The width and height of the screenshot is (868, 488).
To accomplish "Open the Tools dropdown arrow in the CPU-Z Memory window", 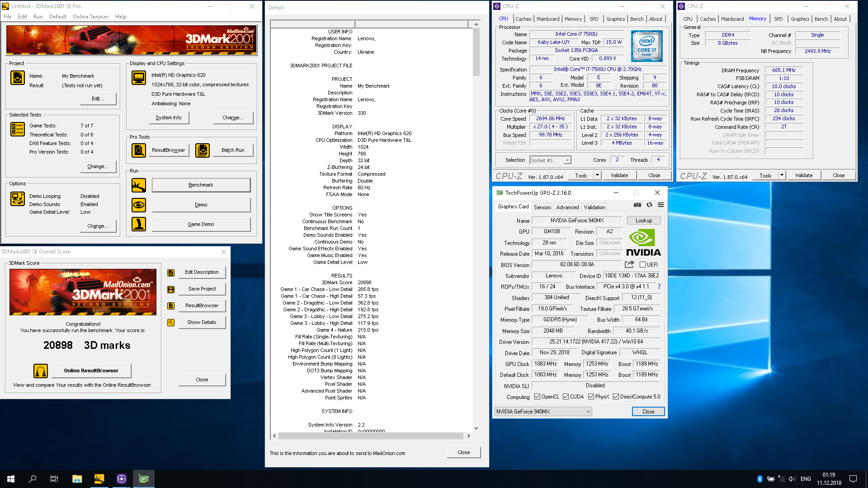I will click(x=782, y=175).
